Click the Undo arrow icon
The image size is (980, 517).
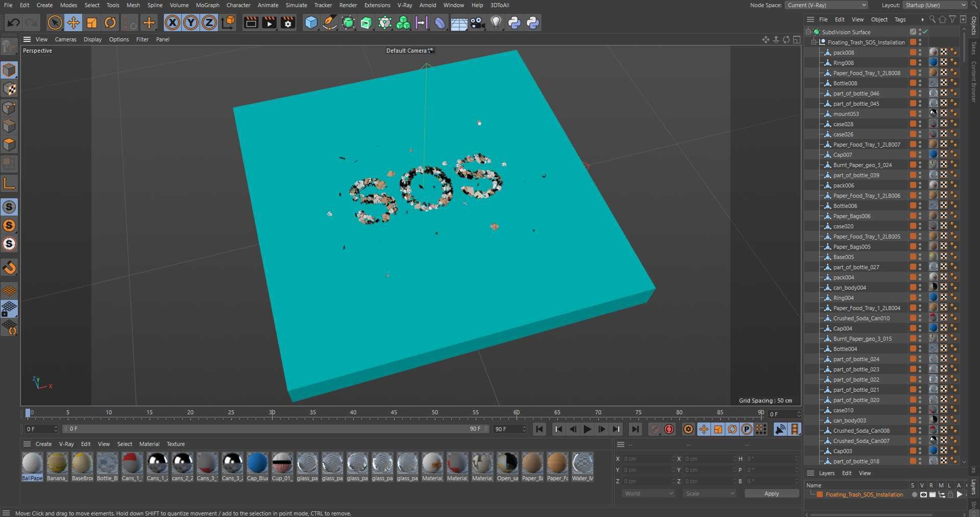(x=14, y=22)
